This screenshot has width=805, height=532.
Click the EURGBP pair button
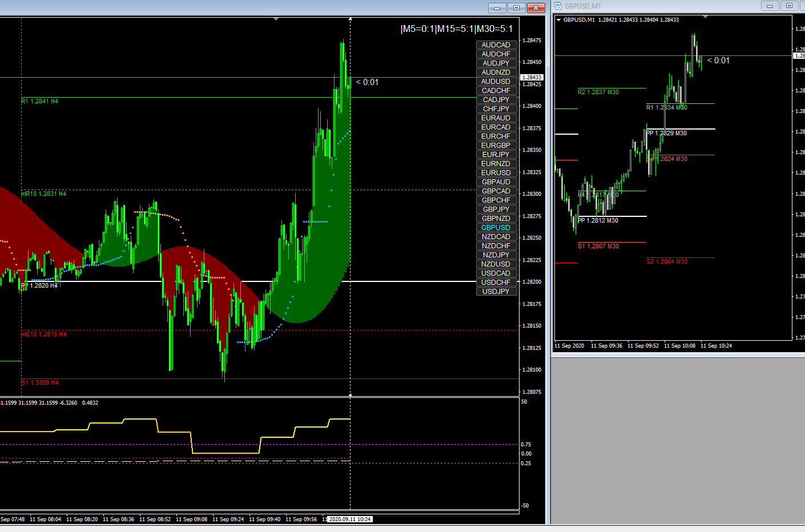(496, 146)
